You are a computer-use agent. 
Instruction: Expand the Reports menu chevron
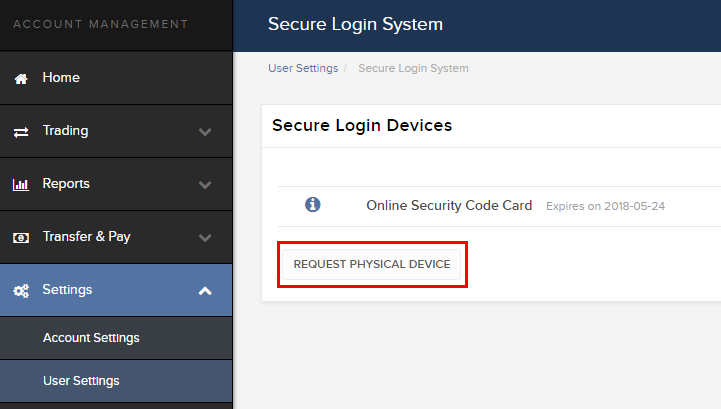(205, 185)
